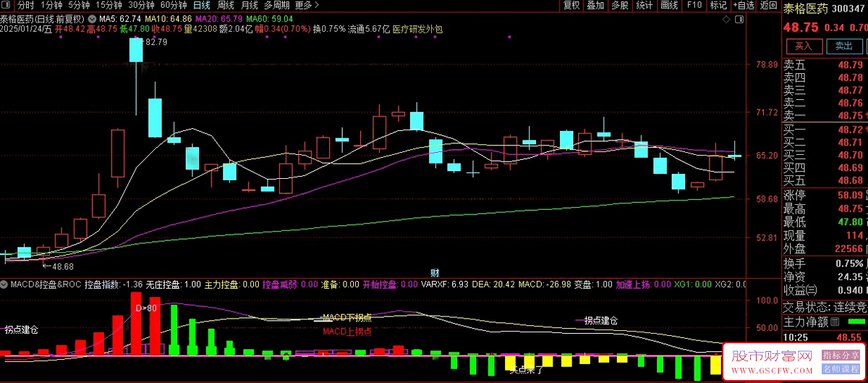The width and height of the screenshot is (868, 383).
Task: Open the 多周期 multi-period view
Action: pos(277,5)
